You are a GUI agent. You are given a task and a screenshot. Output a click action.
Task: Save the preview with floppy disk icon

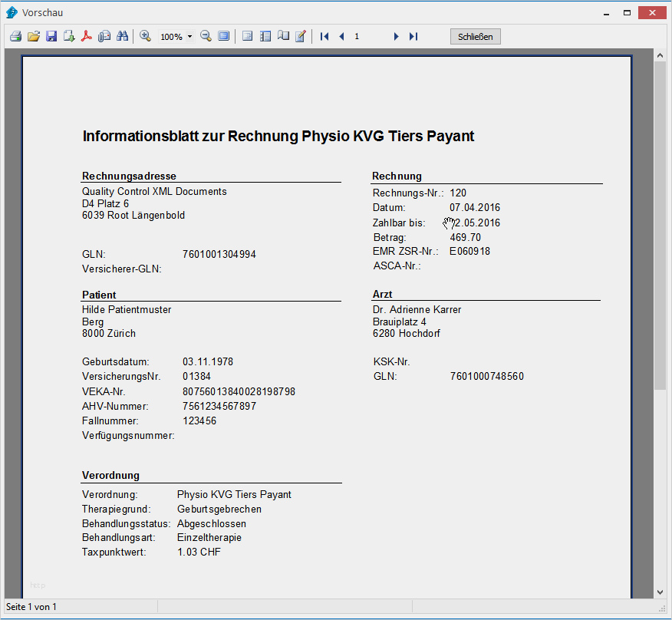pyautogui.click(x=51, y=36)
